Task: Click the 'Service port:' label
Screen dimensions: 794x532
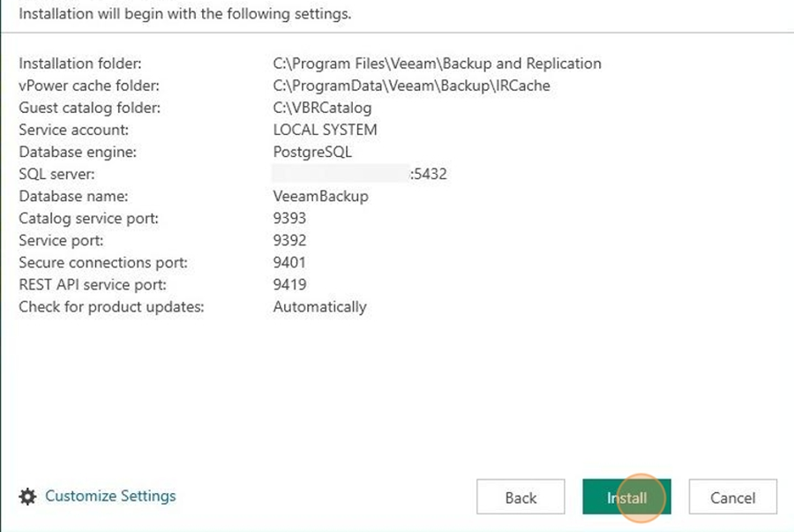Action: tap(61, 241)
